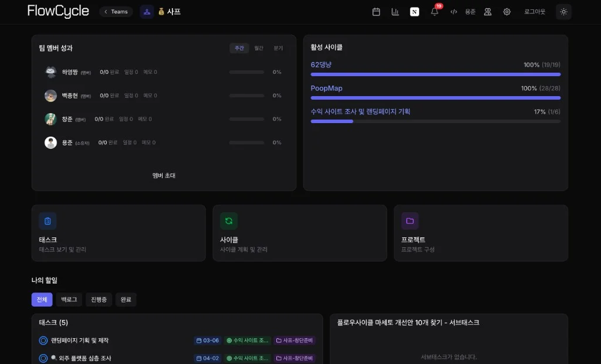Screen dimensions: 601x364
Task: Click the 멤버 초대 invite button
Action: coord(163,175)
